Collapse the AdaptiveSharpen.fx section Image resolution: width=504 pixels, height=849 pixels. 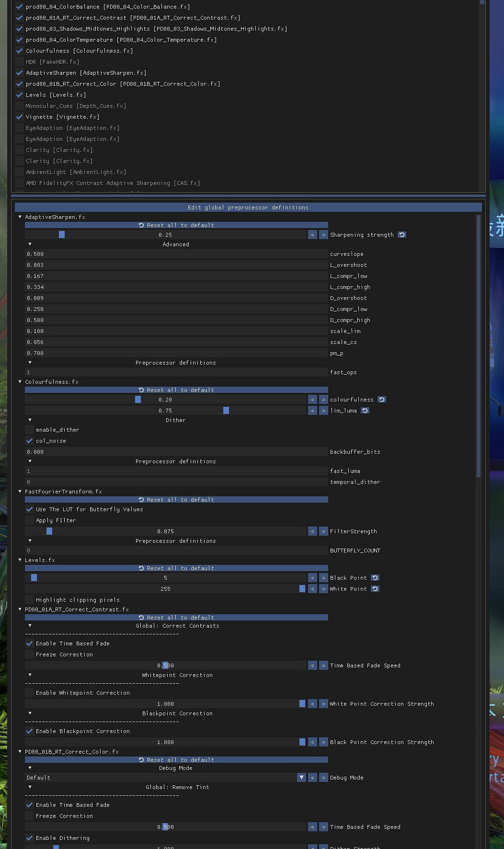[x=20, y=217]
